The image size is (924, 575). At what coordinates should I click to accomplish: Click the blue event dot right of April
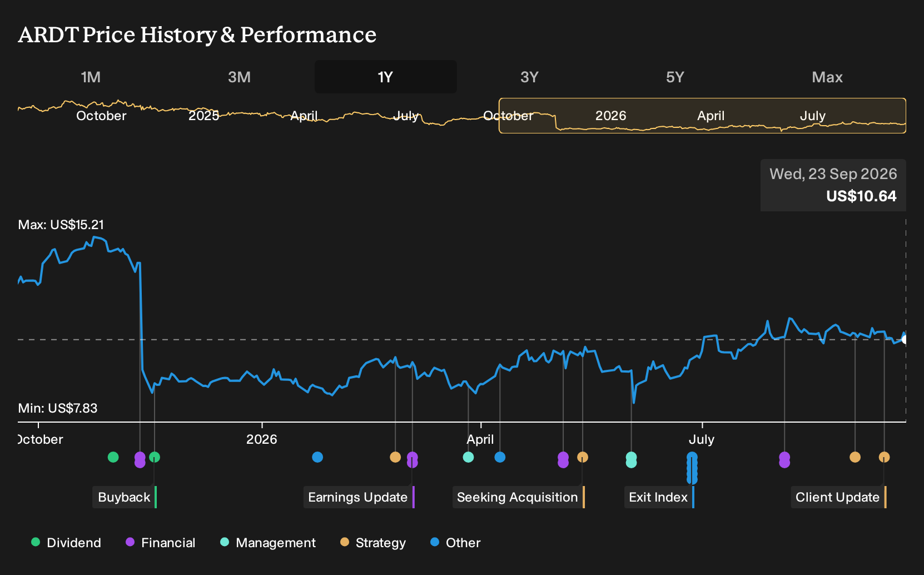point(500,457)
